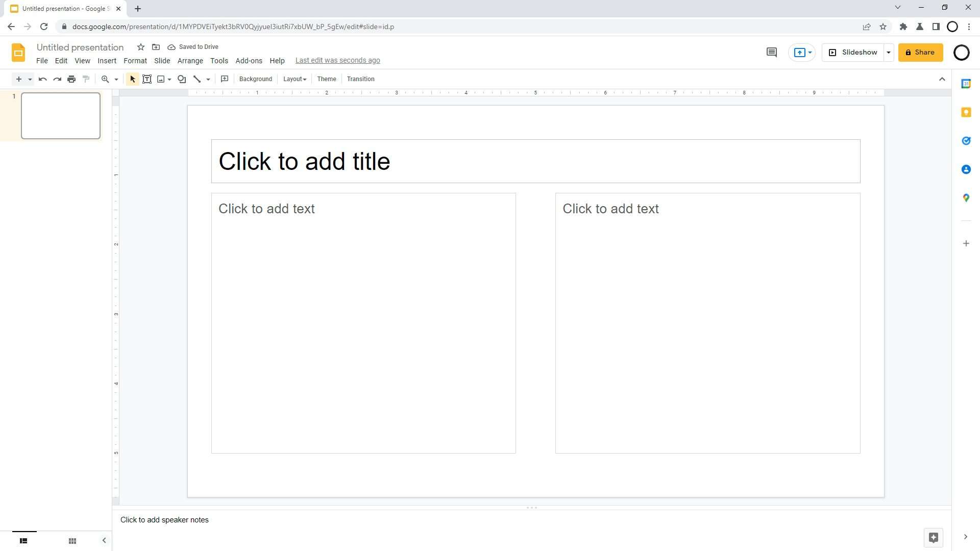The height and width of the screenshot is (551, 980).
Task: Select the Shape tool
Action: coord(182,79)
